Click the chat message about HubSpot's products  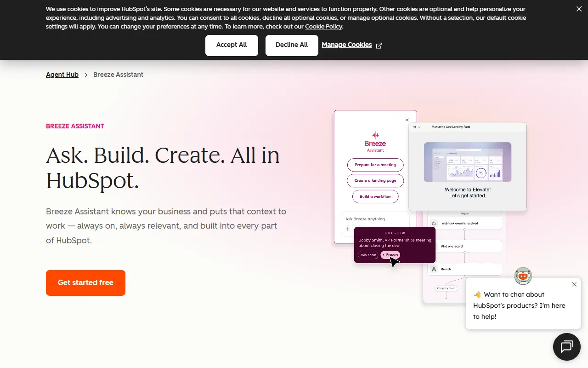pos(520,305)
